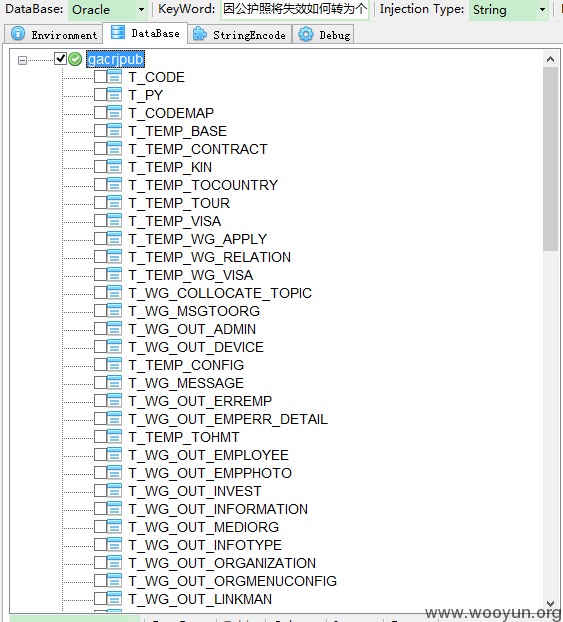Select the T_WG_OUT_EMPLOYEE table name
Screen dimensions: 563x622
pos(208,455)
